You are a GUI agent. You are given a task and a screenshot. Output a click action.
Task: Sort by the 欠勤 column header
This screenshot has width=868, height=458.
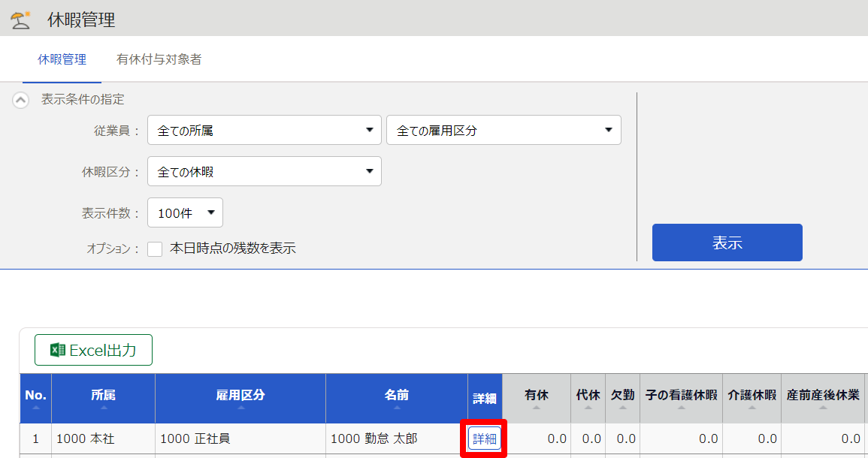tap(623, 398)
